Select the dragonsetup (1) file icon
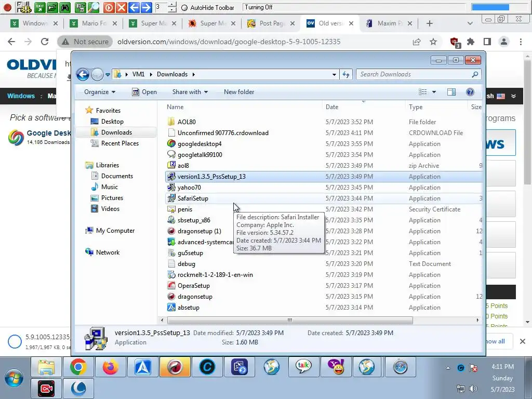The height and width of the screenshot is (399, 532). click(x=171, y=231)
